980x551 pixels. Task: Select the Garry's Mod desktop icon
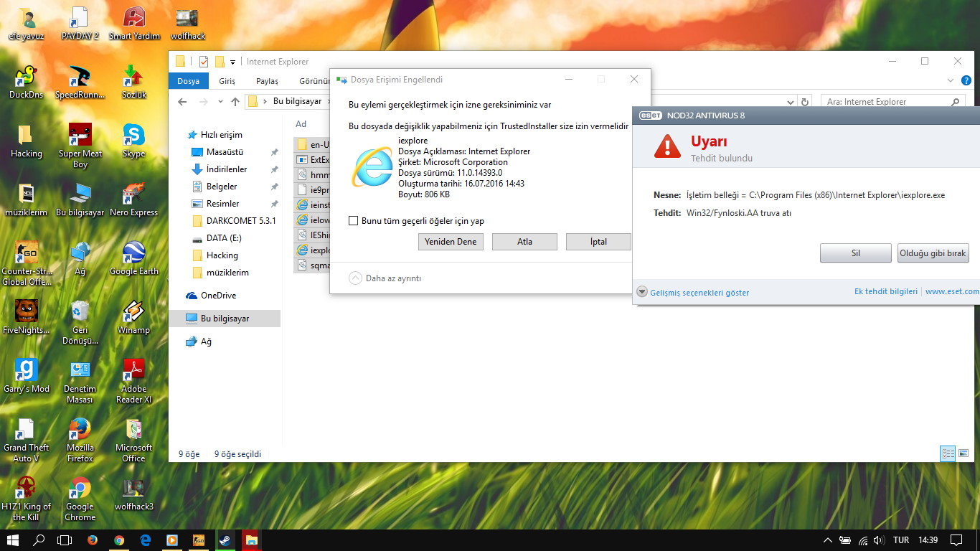coord(27,375)
